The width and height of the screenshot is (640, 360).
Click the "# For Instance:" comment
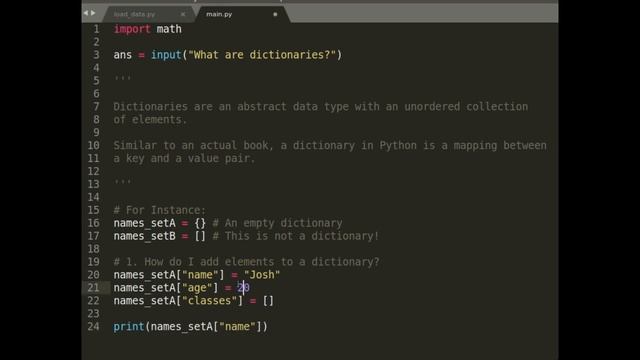click(x=160, y=210)
